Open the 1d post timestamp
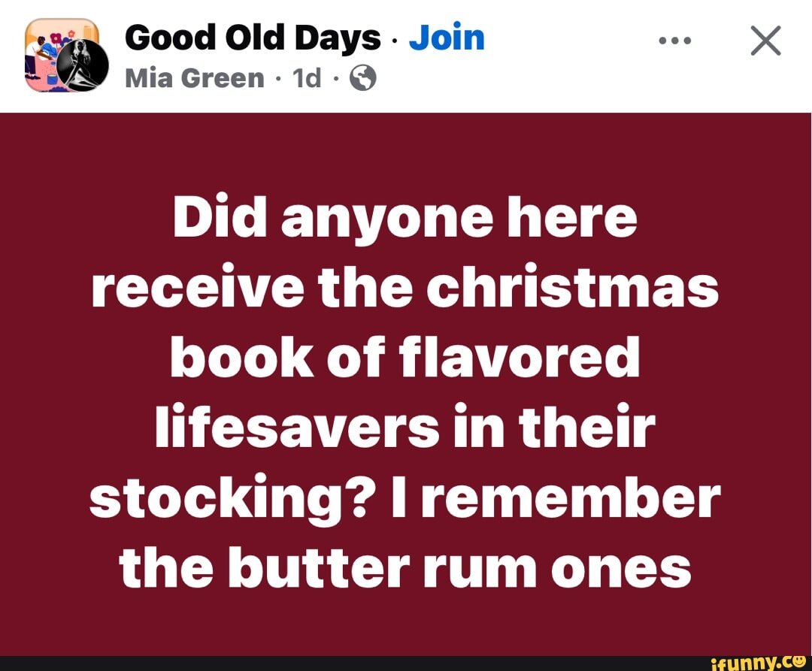The height and width of the screenshot is (671, 812). (x=307, y=79)
